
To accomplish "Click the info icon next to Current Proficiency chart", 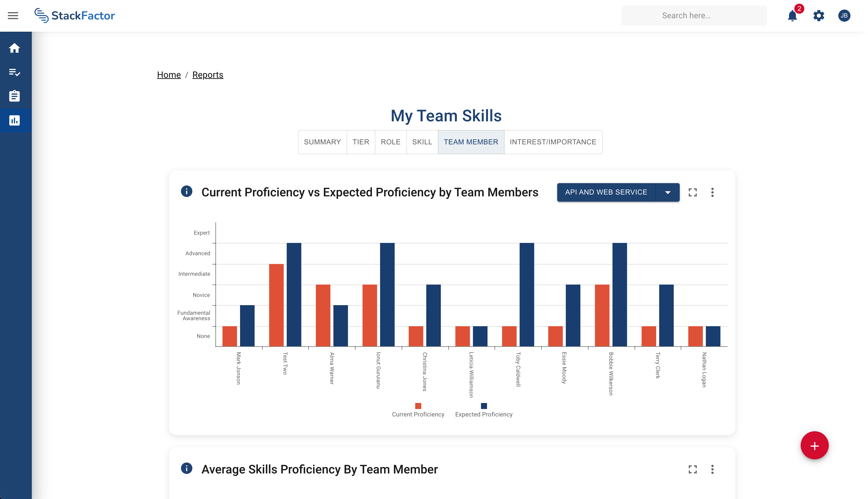I will pos(187,192).
